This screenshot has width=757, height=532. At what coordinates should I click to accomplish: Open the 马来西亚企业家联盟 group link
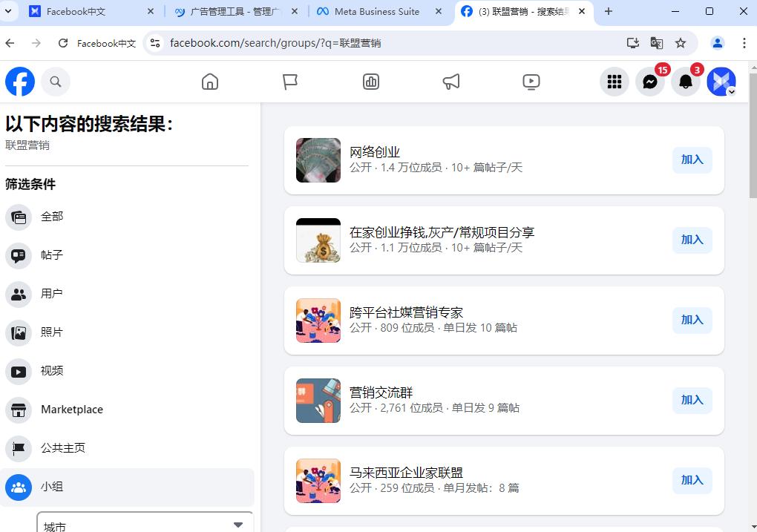[406, 473]
